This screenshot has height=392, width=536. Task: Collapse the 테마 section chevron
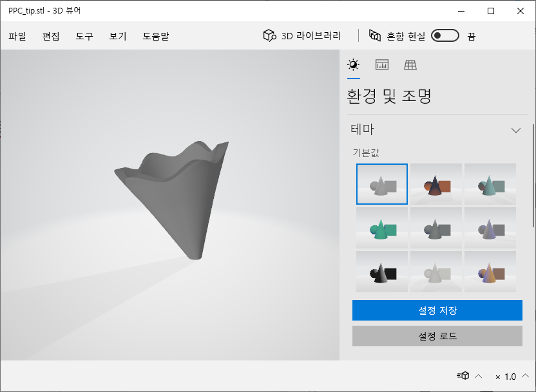[516, 130]
